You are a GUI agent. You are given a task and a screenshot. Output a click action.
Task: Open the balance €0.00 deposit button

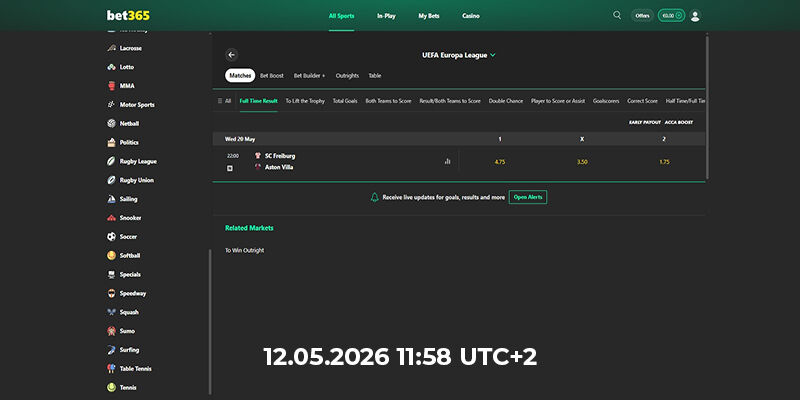pyautogui.click(x=671, y=16)
